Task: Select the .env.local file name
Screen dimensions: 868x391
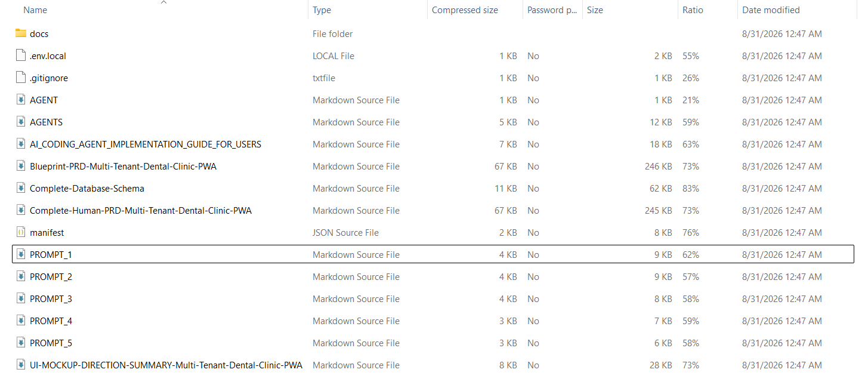Action: (48, 56)
